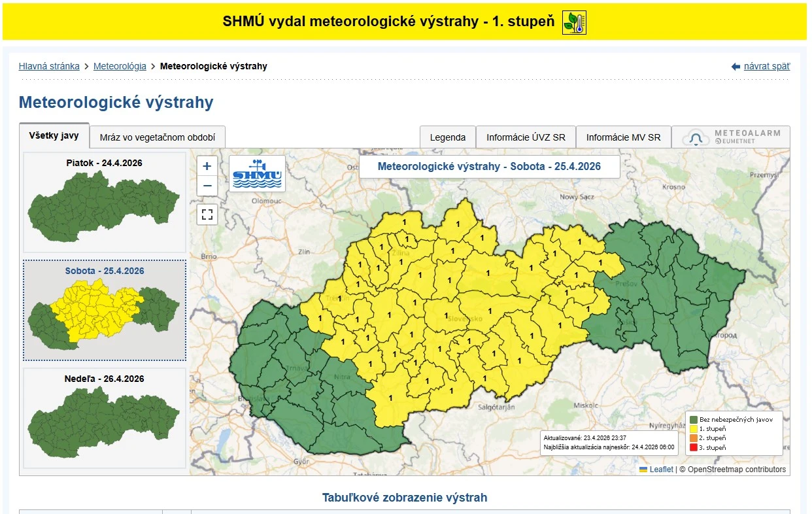The image size is (812, 514).
Task: Click the back arrow icon beside návrat späť
Action: click(736, 67)
